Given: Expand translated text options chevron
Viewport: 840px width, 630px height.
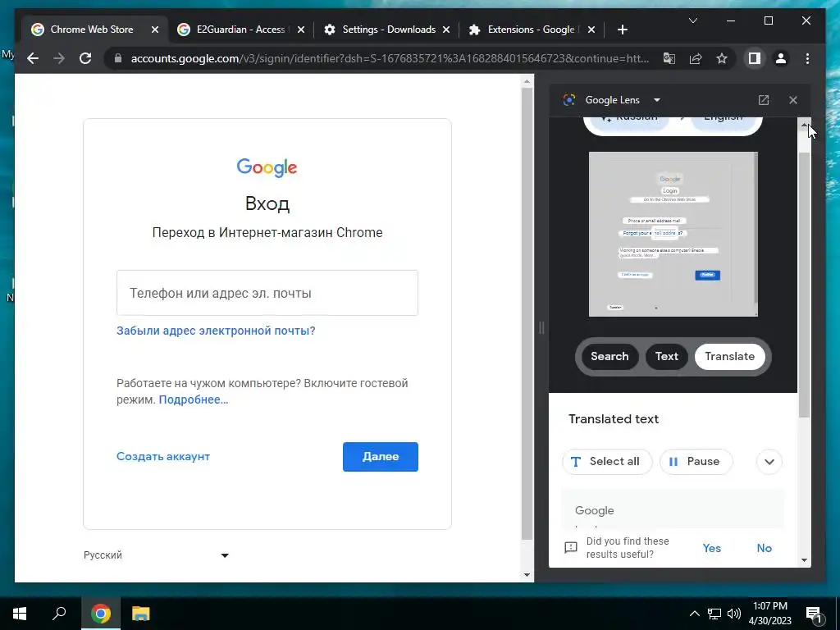Looking at the screenshot, I should pos(769,461).
